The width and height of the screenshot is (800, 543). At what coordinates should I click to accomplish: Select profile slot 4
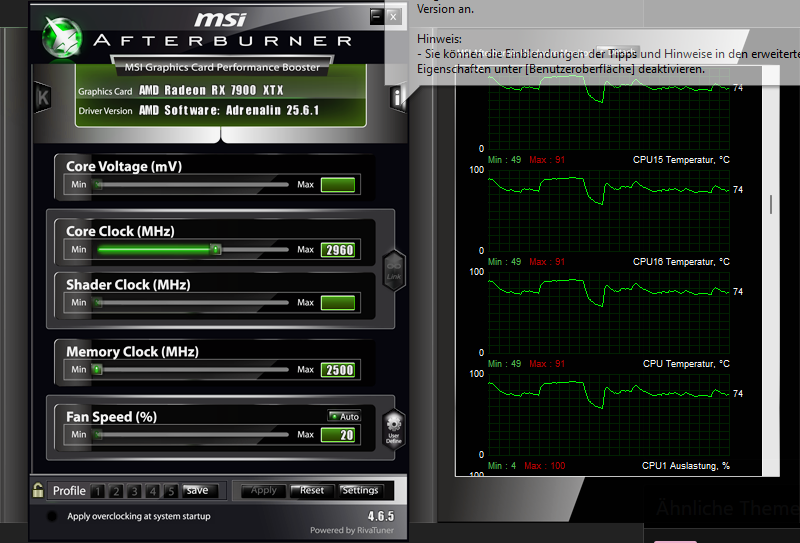[153, 491]
